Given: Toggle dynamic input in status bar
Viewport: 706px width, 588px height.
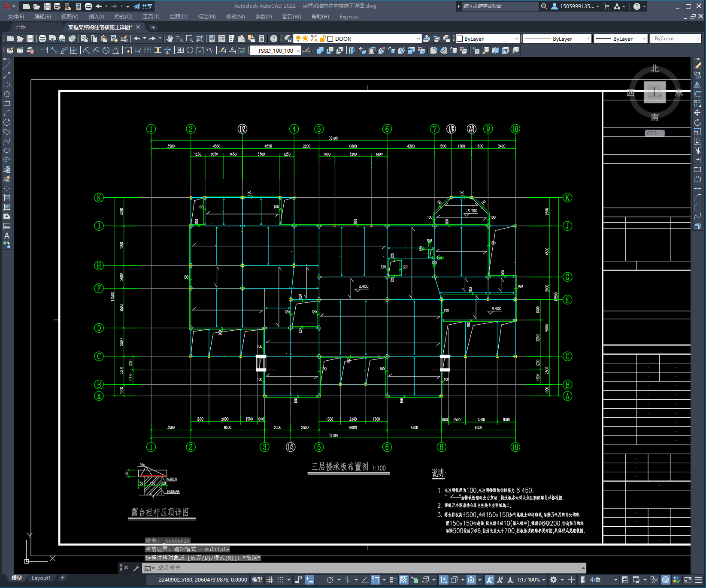Looking at the screenshot, I should pyautogui.click(x=309, y=580).
